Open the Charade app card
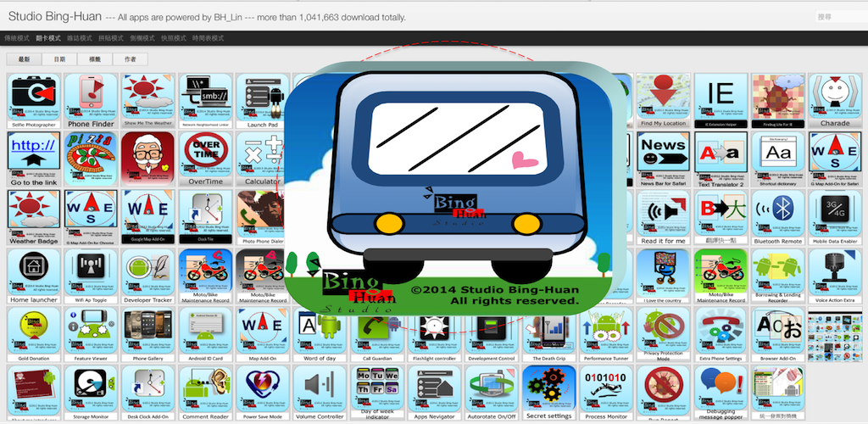Viewport: 868px width, 424px height. [835, 101]
